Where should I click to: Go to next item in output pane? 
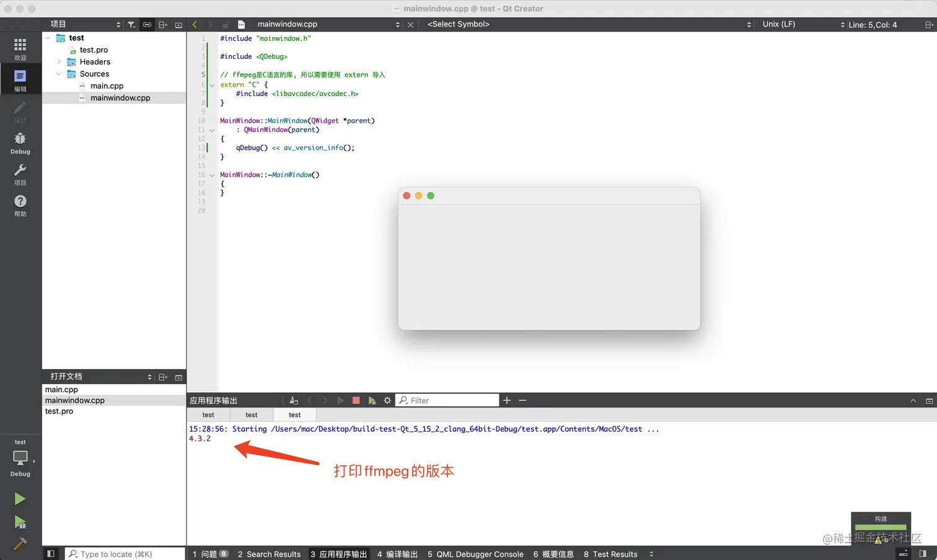tap(325, 401)
